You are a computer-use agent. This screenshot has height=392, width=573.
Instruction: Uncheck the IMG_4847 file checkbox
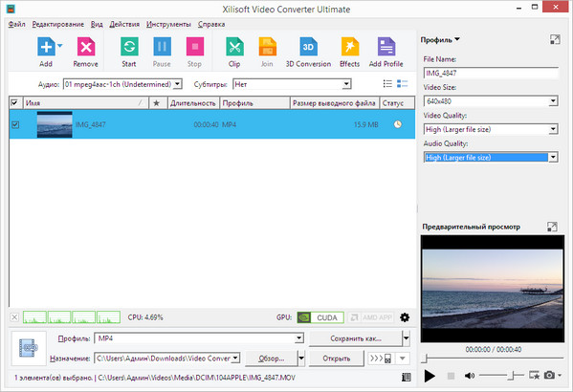tap(15, 125)
